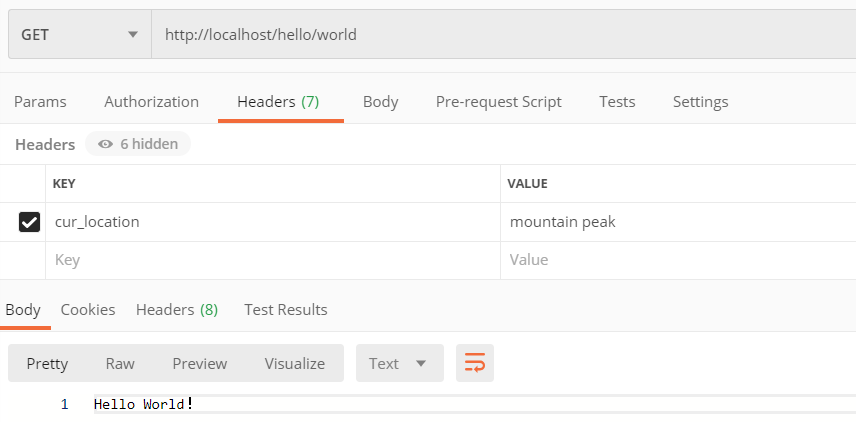Select the request Headers (7) tab
Screen dimensions: 856x422
coord(278,102)
